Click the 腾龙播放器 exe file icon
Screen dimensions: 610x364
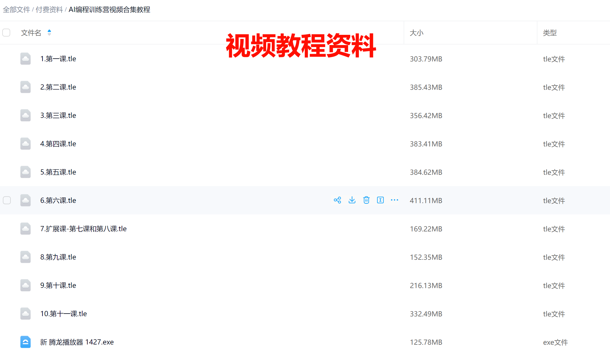tap(26, 342)
